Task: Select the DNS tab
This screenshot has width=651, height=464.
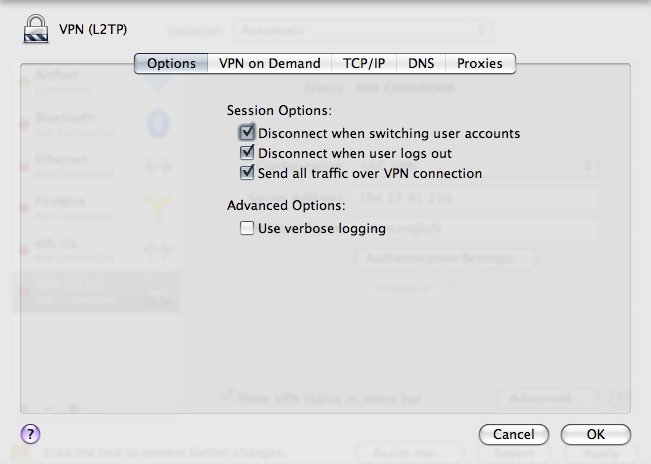Action: 421,63
